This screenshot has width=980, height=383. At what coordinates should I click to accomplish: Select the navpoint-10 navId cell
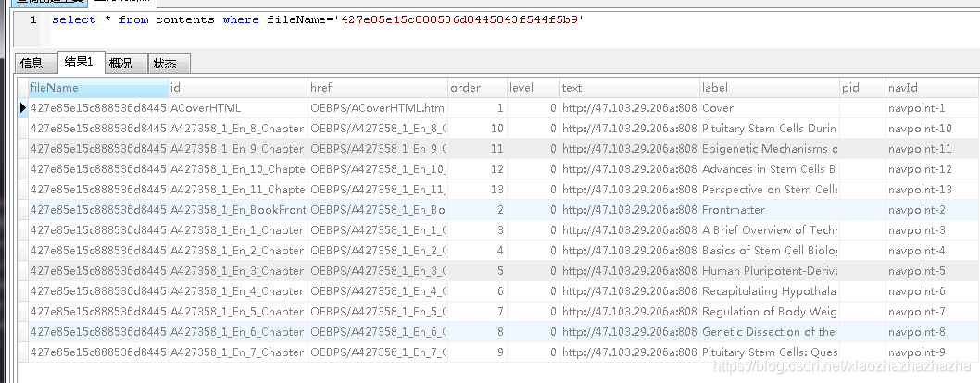tap(932, 129)
